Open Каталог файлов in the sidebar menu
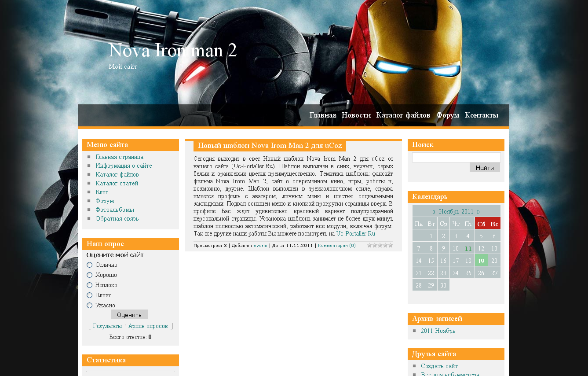 (117, 175)
